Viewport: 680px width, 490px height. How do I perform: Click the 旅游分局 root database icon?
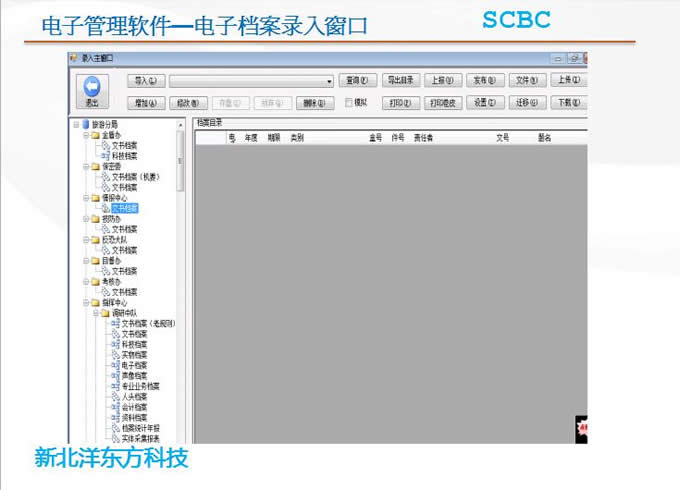(86, 124)
